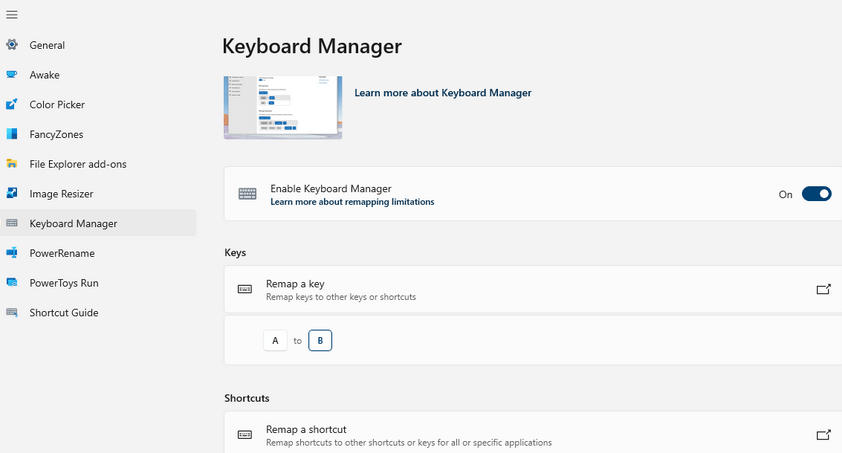Viewport: 842px width, 453px height.
Task: Click the Keyboard Manager sidebar icon
Action: 12,223
